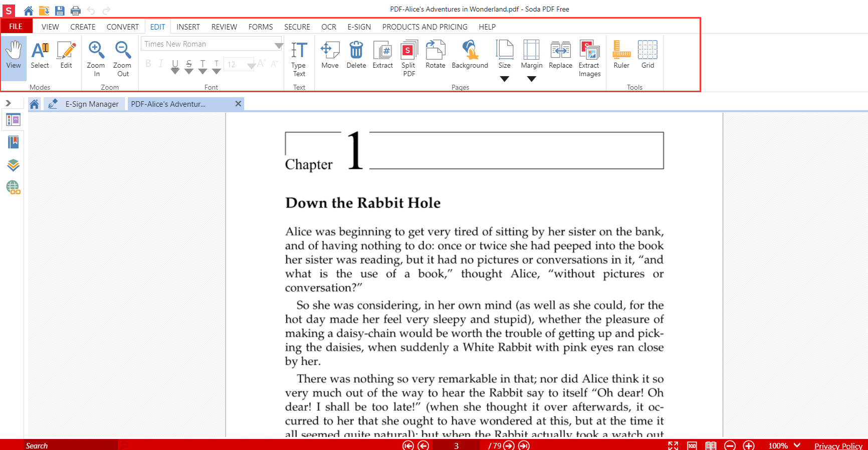Switch to the E-Sign Manager tab
Viewport: 868px width, 450px height.
coord(92,104)
